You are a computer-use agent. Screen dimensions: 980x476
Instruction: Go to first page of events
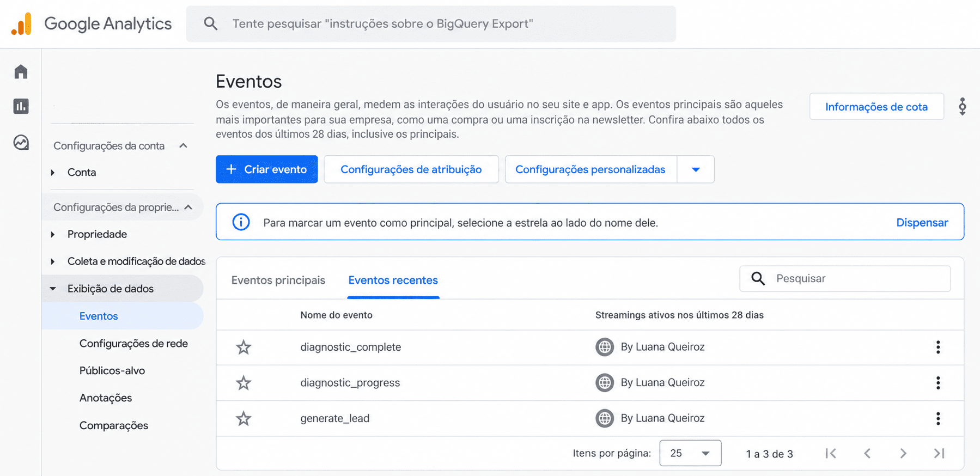[831, 453]
